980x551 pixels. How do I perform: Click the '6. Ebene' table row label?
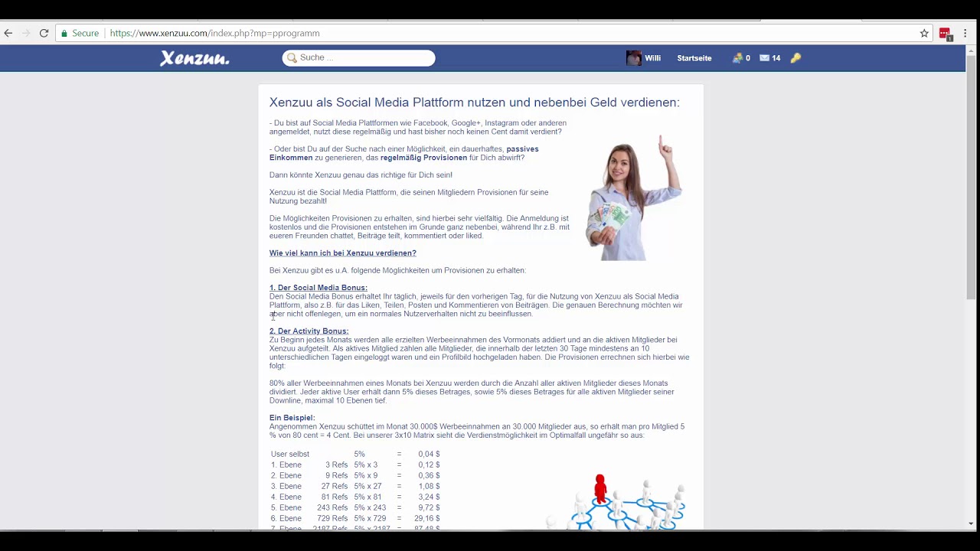coord(286,518)
